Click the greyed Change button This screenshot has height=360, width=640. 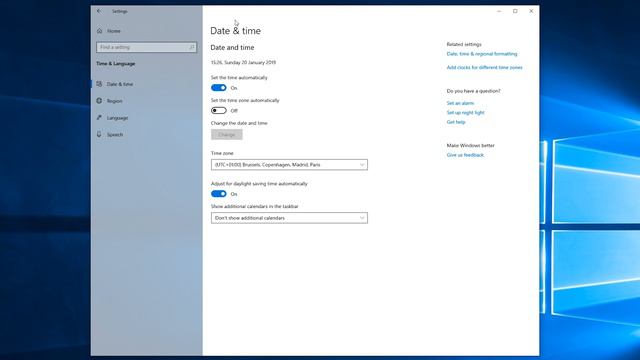click(x=227, y=134)
